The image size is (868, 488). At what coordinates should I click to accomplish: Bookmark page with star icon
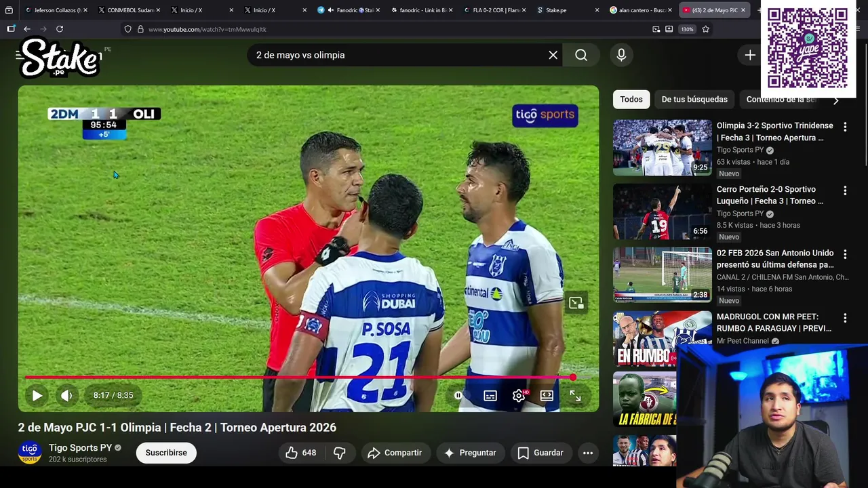click(706, 29)
